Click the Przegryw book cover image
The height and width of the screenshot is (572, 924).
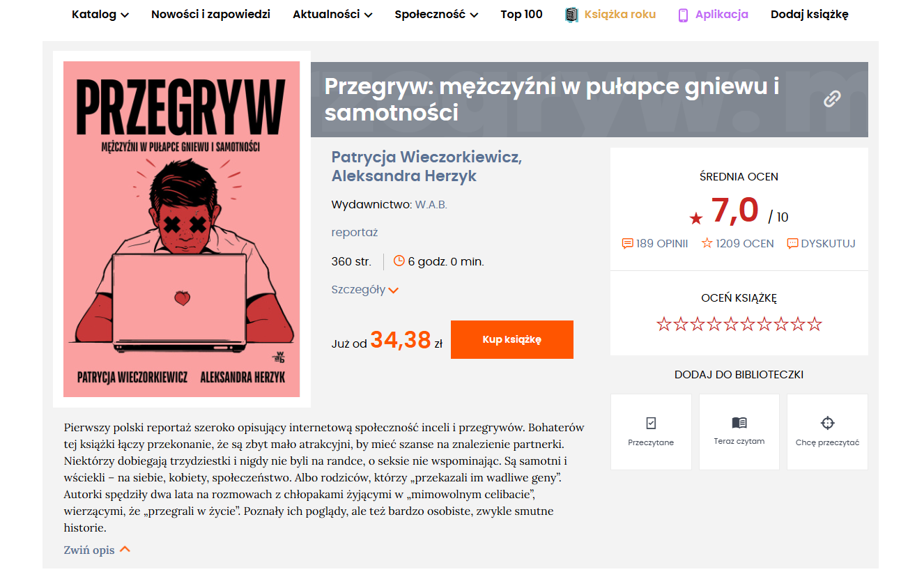point(182,229)
